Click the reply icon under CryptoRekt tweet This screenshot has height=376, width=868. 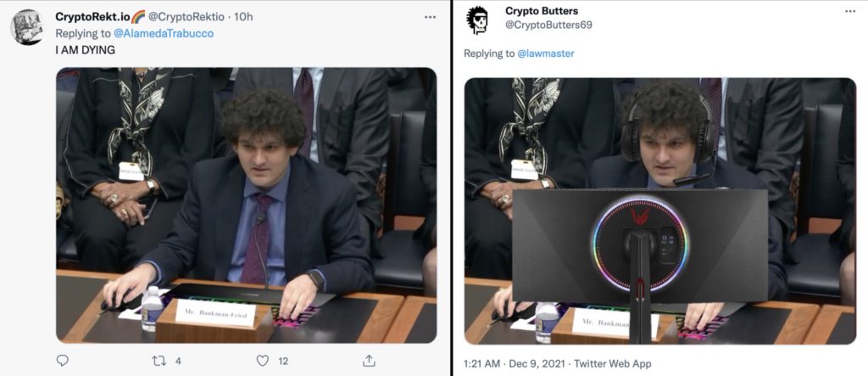(63, 361)
